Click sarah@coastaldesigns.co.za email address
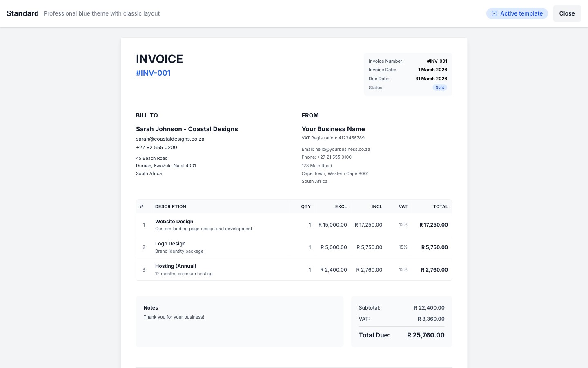 [x=170, y=139]
